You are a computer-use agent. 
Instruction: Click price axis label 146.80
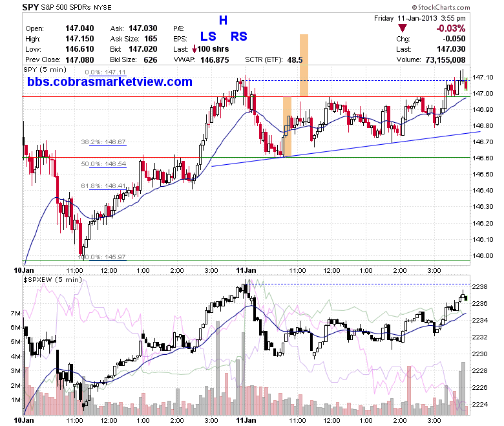tap(483, 125)
